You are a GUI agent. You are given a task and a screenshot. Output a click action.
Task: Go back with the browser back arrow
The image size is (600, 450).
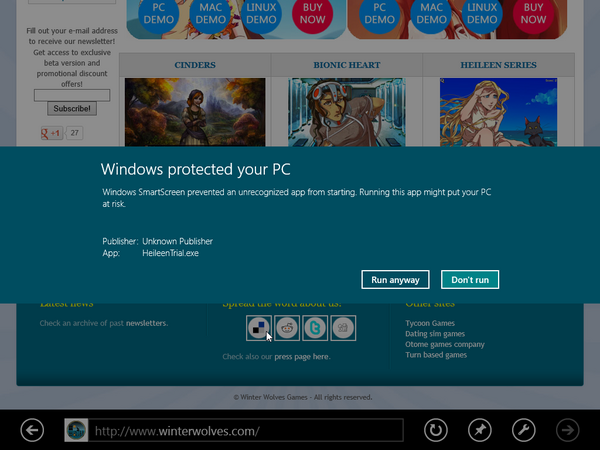(32, 430)
